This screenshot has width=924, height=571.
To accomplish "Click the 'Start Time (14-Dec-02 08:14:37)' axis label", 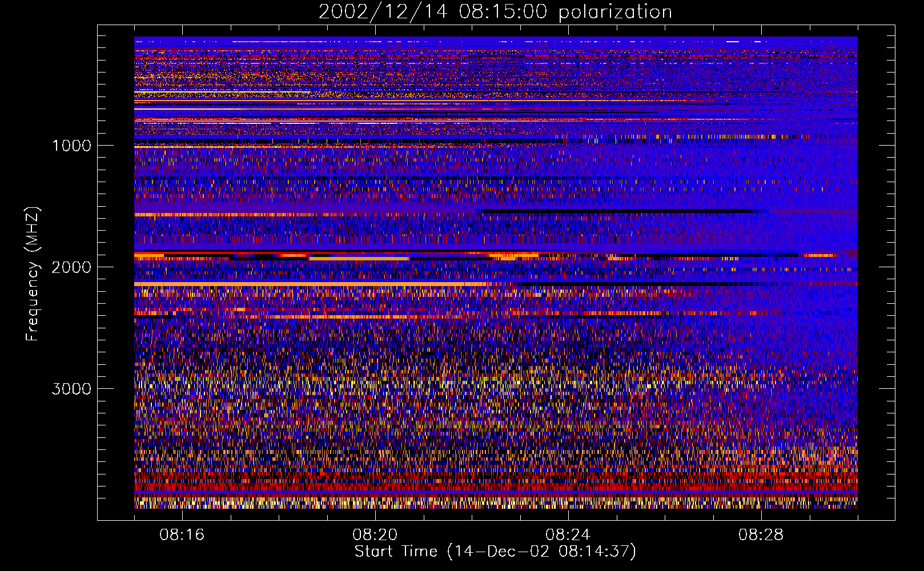I will [x=495, y=552].
